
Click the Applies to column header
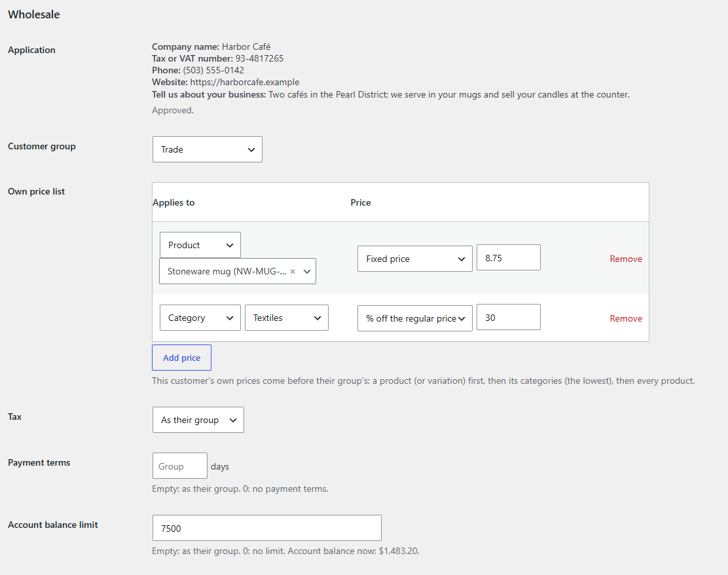coord(173,202)
